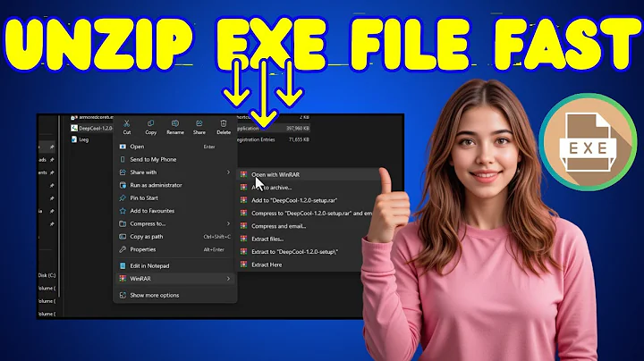Select the .reg file icon in file list
The image size is (644, 361).
[x=74, y=139]
